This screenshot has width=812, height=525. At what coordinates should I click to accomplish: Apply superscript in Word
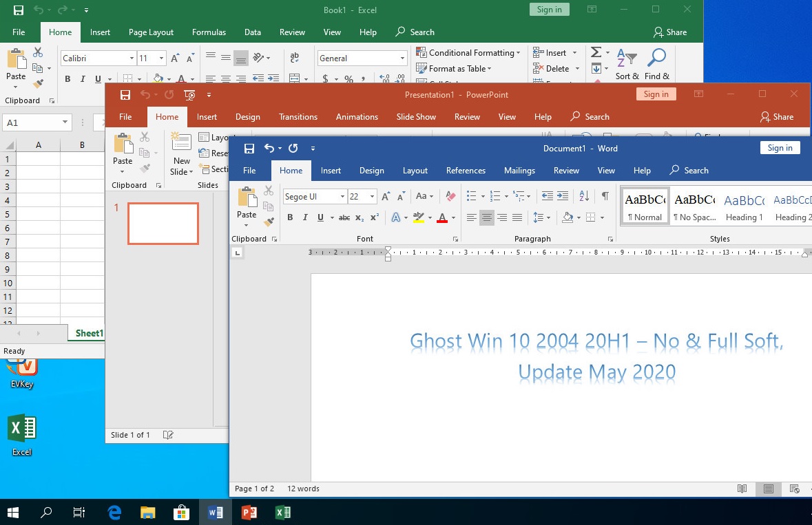pos(375,217)
